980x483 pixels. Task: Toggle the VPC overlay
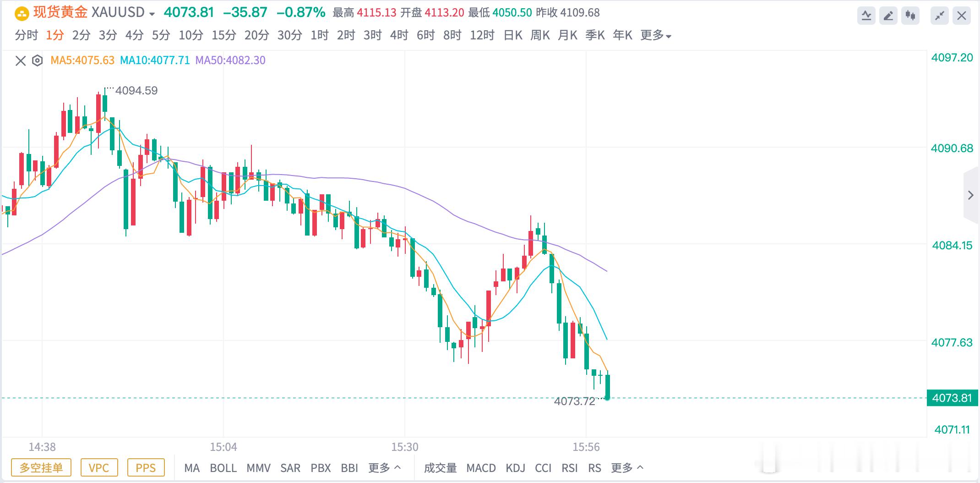(x=99, y=467)
